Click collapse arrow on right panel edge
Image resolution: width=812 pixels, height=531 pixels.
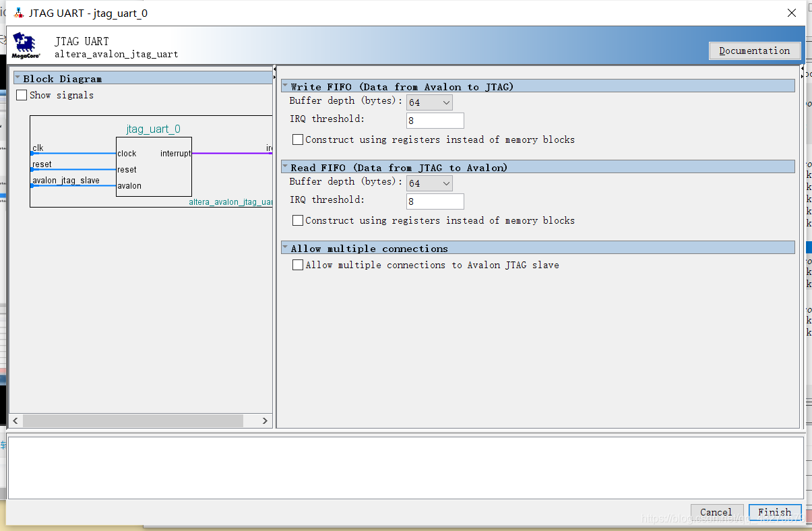(x=802, y=69)
